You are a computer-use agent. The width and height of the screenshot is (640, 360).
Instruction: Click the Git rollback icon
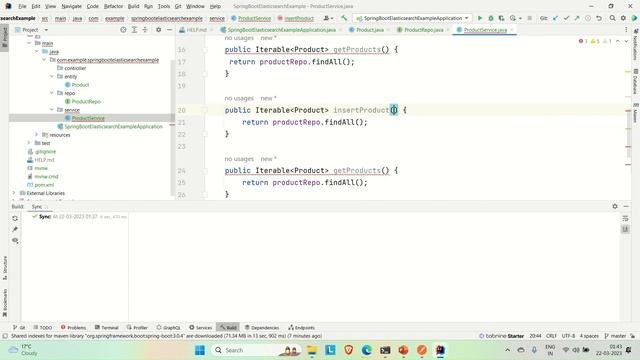(x=599, y=18)
